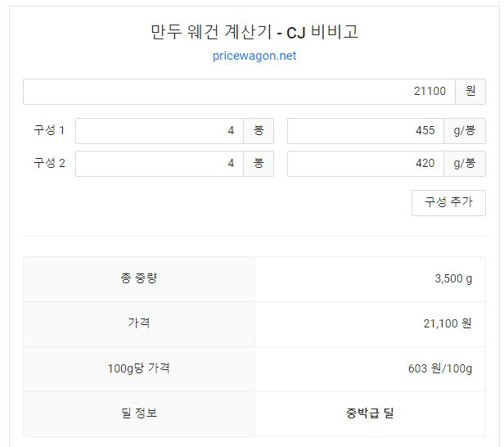Focus the price input showing 21100
This screenshot has width=504, height=447.
239,92
